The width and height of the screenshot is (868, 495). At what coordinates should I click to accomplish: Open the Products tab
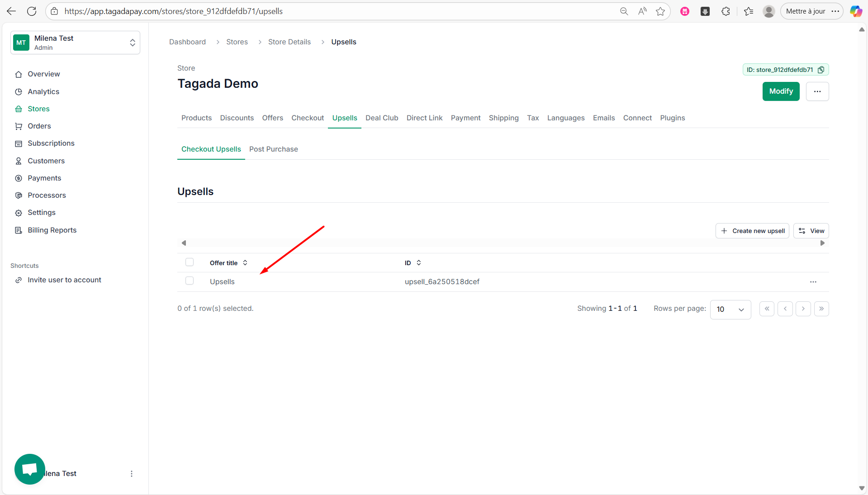(196, 118)
